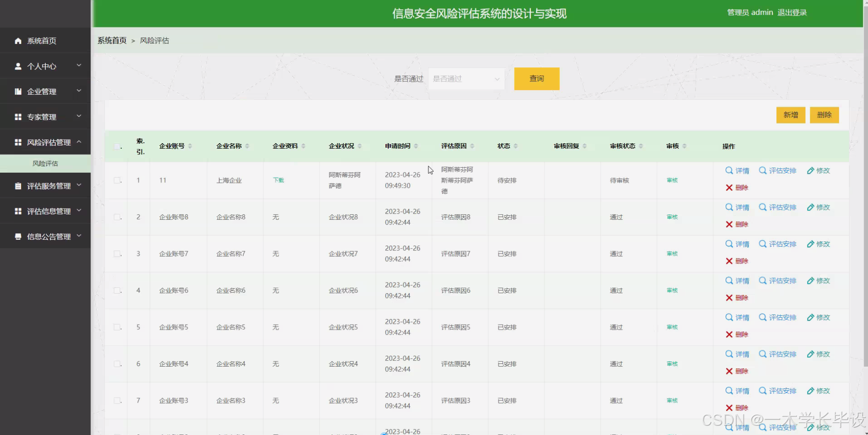The width and height of the screenshot is (868, 435).
Task: Click the red 删除 X icon on first row
Action: tap(729, 187)
